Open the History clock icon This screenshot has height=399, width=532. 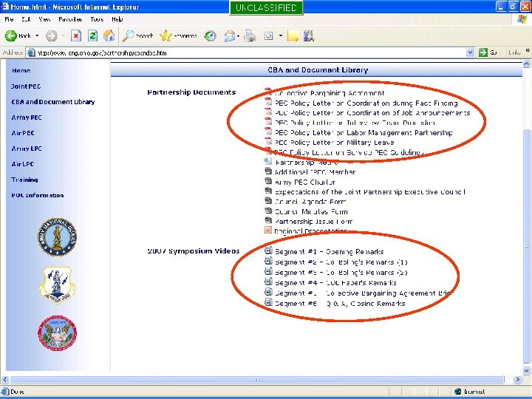[210, 35]
